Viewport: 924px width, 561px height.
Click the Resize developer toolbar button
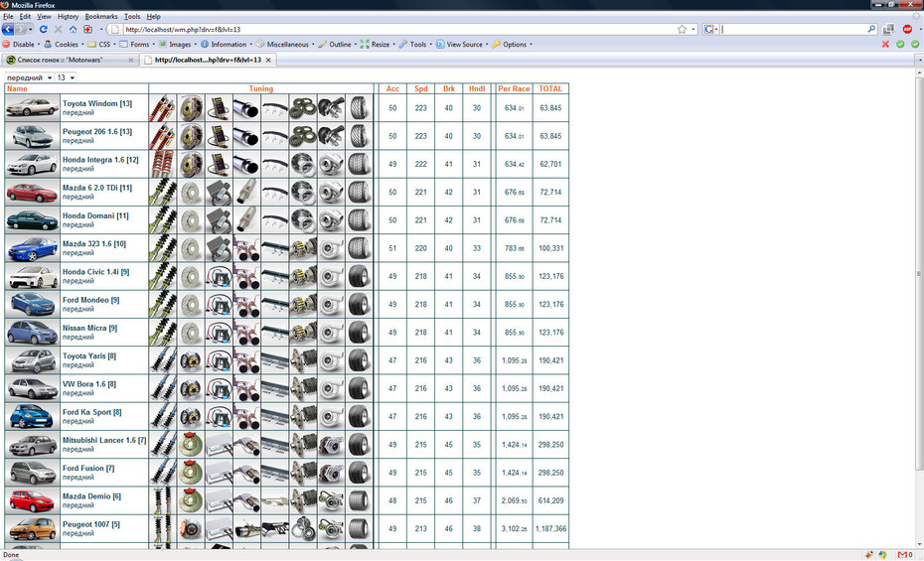(x=378, y=44)
